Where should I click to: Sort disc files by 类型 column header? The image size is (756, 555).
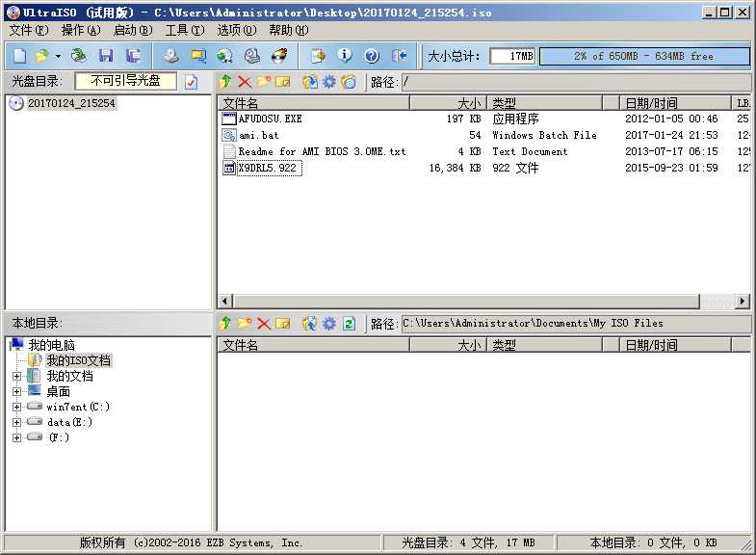tap(545, 103)
